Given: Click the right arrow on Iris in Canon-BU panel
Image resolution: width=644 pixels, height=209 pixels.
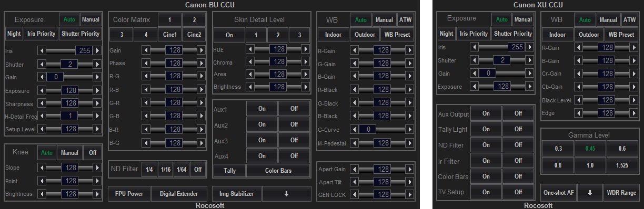Looking at the screenshot, I should point(97,51).
